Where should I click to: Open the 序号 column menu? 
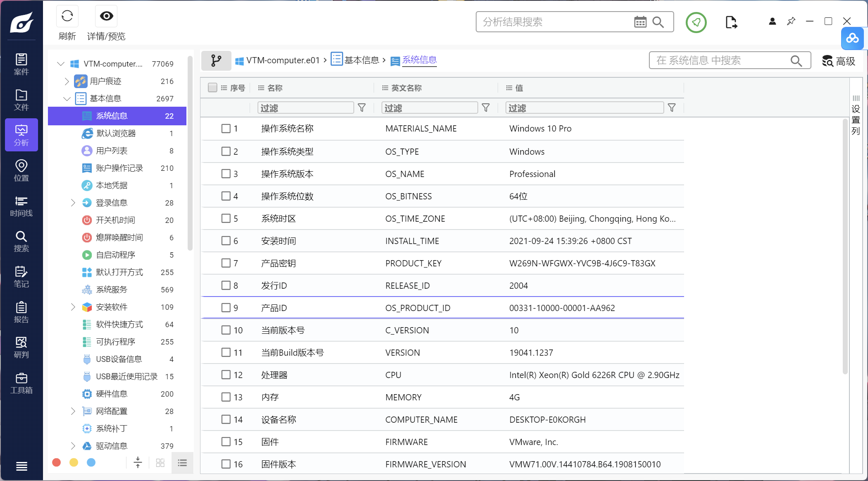coord(224,88)
